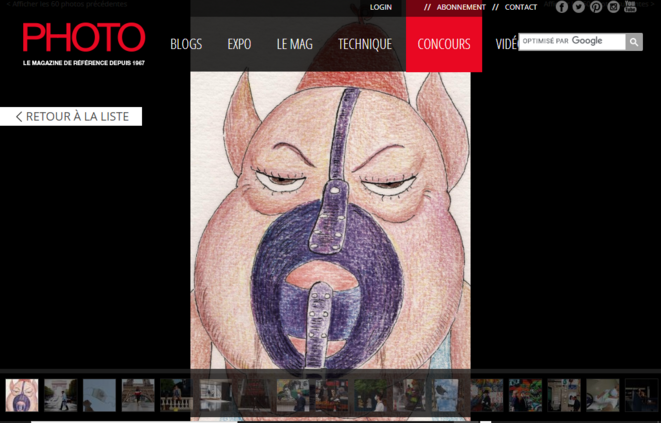Open the Facebook page icon
This screenshot has width=661, height=423.
562,7
